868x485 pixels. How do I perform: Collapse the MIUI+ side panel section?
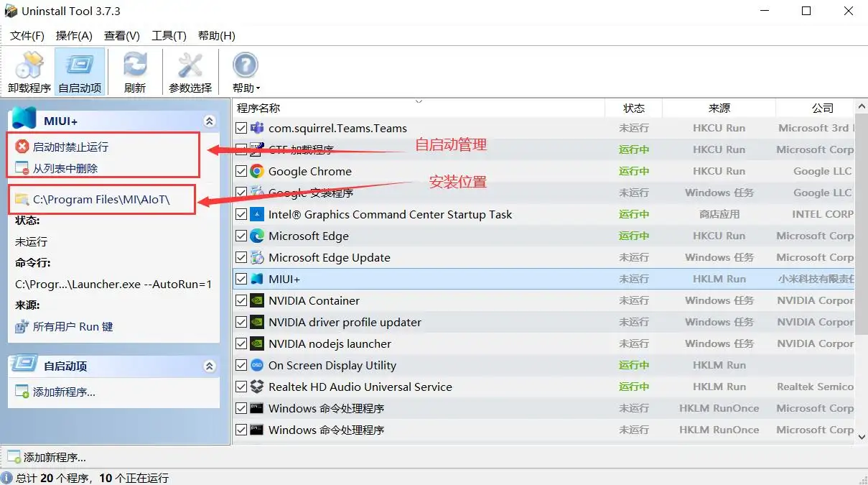(210, 121)
